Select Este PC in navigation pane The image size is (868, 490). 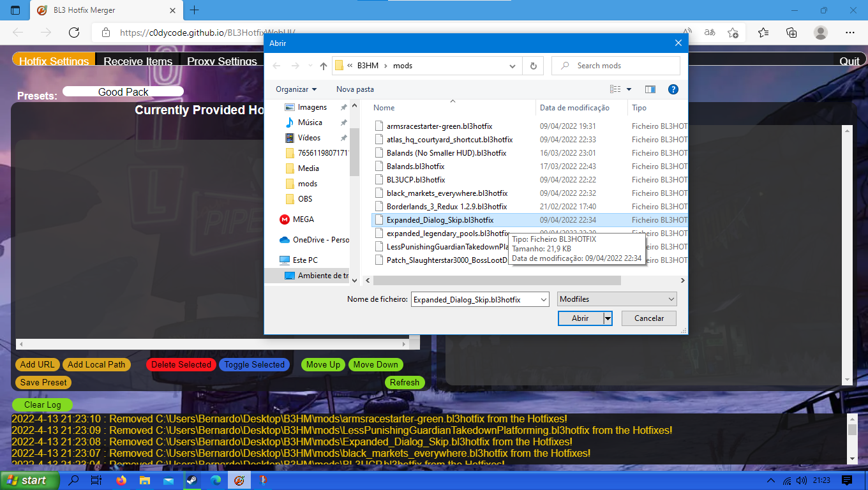[x=305, y=260]
